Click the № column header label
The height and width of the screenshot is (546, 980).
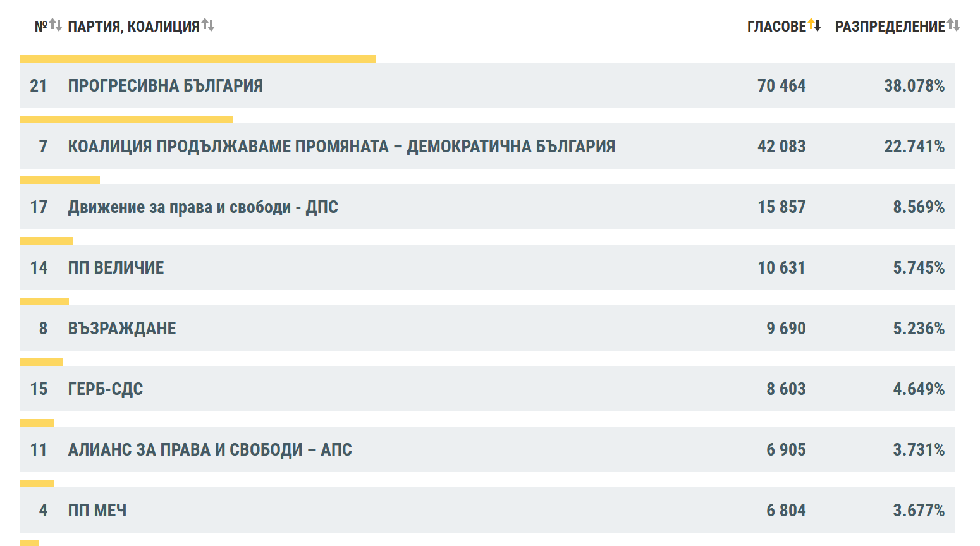click(41, 27)
